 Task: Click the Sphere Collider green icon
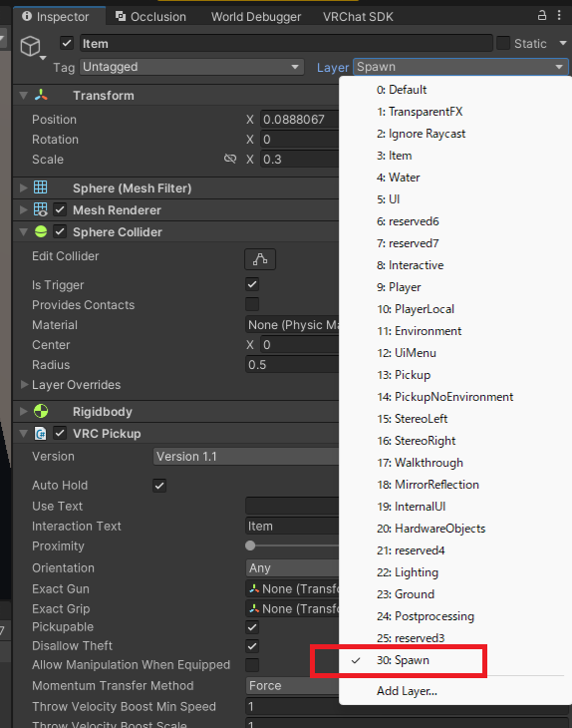click(x=41, y=231)
